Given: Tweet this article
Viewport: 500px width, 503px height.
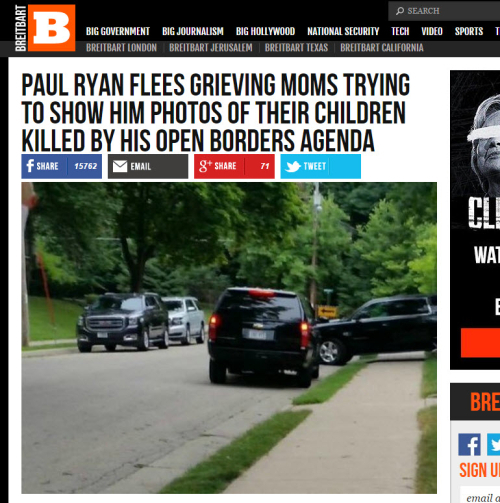Looking at the screenshot, I should click(x=321, y=166).
